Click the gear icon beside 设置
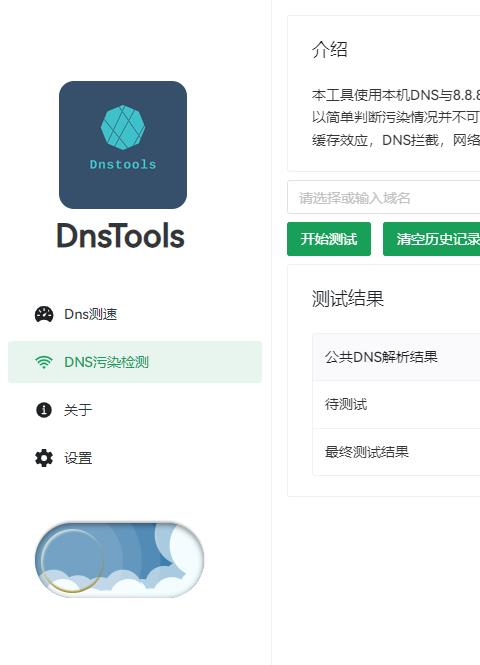The image size is (480, 665). pos(44,458)
